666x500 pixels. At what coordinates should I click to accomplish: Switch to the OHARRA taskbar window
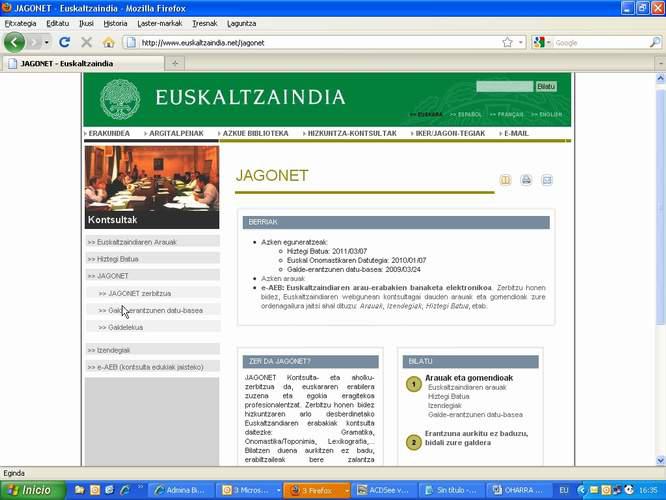[519, 490]
